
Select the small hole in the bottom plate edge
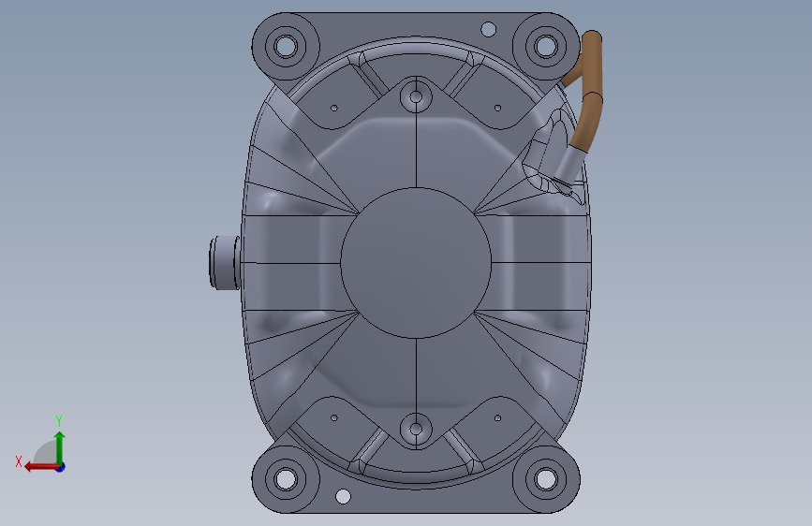(343, 496)
